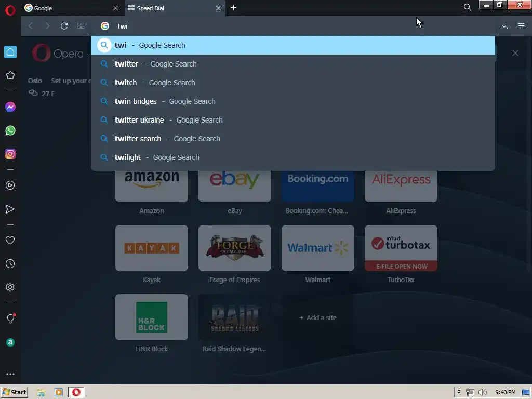Click the green 'a' sidebar icon
The height and width of the screenshot is (399, 532).
click(10, 342)
